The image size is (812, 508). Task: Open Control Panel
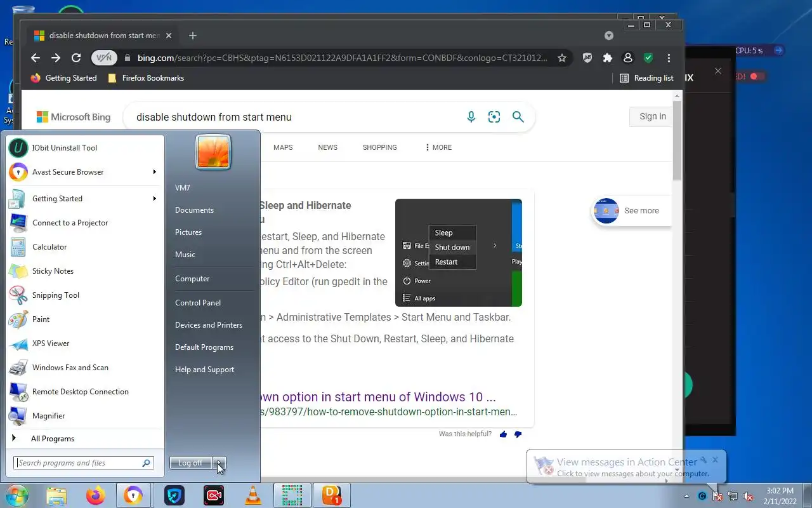pyautogui.click(x=198, y=303)
